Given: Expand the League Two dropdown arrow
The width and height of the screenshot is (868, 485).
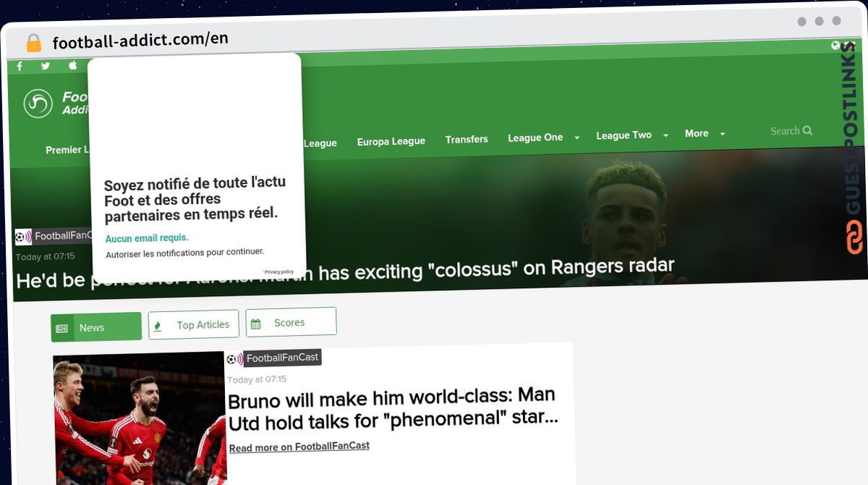Looking at the screenshot, I should click(x=665, y=135).
